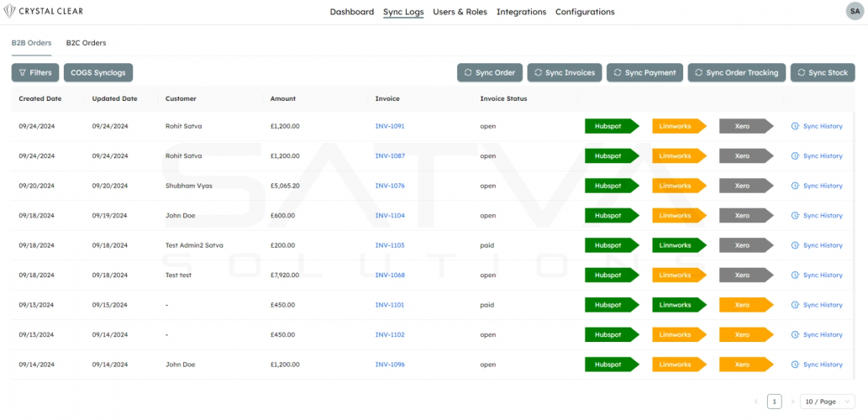This screenshot has height=420, width=868.
Task: Click grey Xero status for INV-1076
Action: pos(746,186)
